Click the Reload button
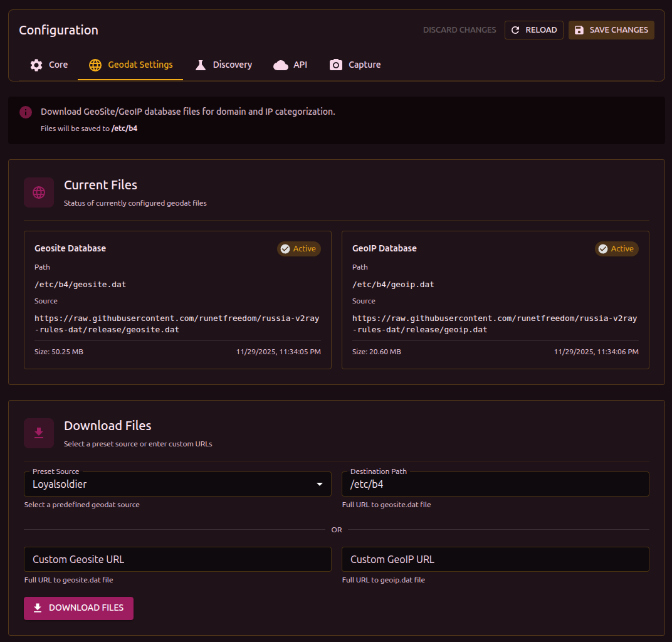 coord(533,30)
